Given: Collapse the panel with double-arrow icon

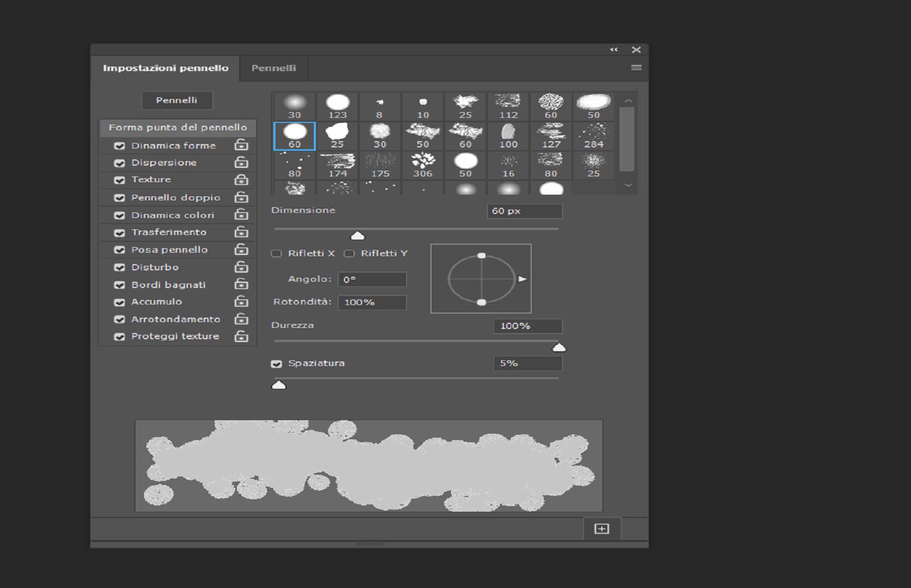Looking at the screenshot, I should [614, 50].
